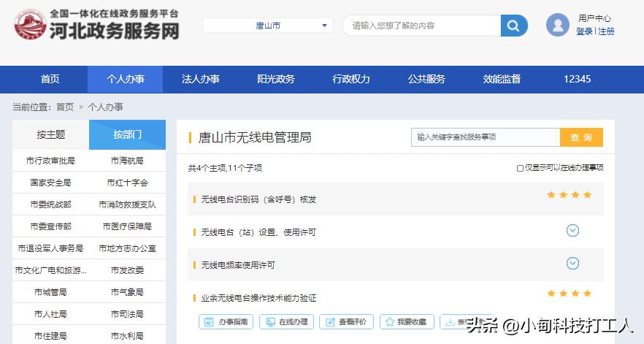This screenshot has width=644, height=344.
Task: Select 国家安全局 department
Action: coord(50,183)
